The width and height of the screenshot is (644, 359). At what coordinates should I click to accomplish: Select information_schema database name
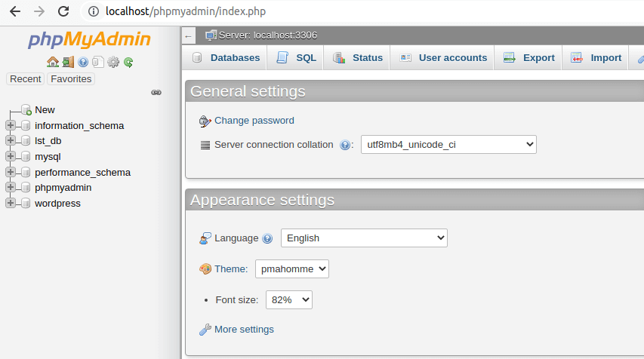(79, 125)
